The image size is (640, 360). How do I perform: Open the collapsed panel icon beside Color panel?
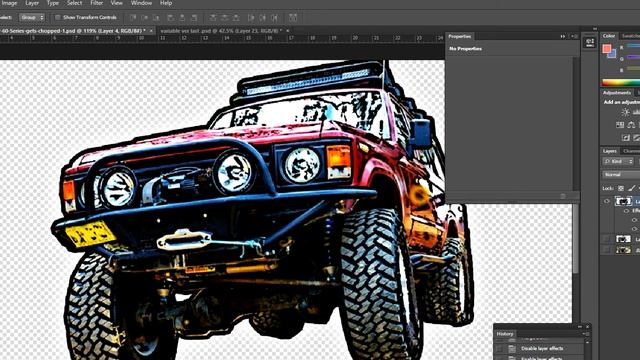(x=590, y=42)
